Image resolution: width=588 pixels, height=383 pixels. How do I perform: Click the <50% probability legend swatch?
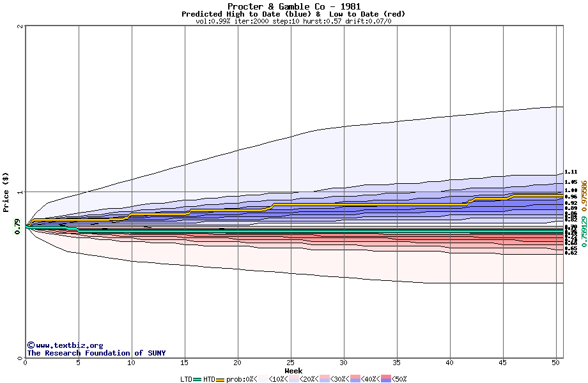(385, 379)
